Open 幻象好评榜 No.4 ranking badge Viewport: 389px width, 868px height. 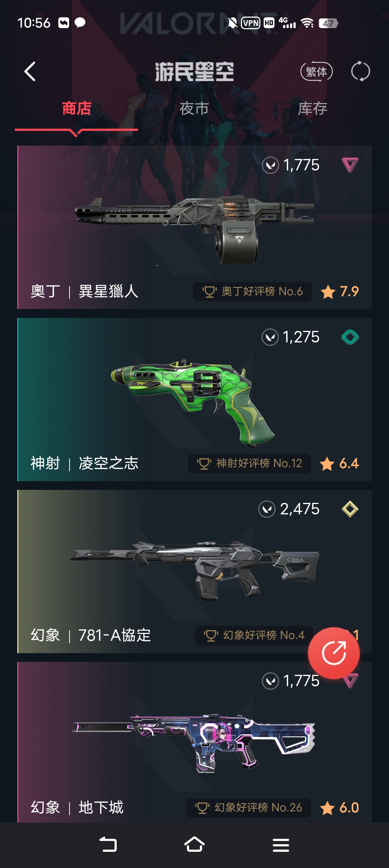click(x=254, y=635)
